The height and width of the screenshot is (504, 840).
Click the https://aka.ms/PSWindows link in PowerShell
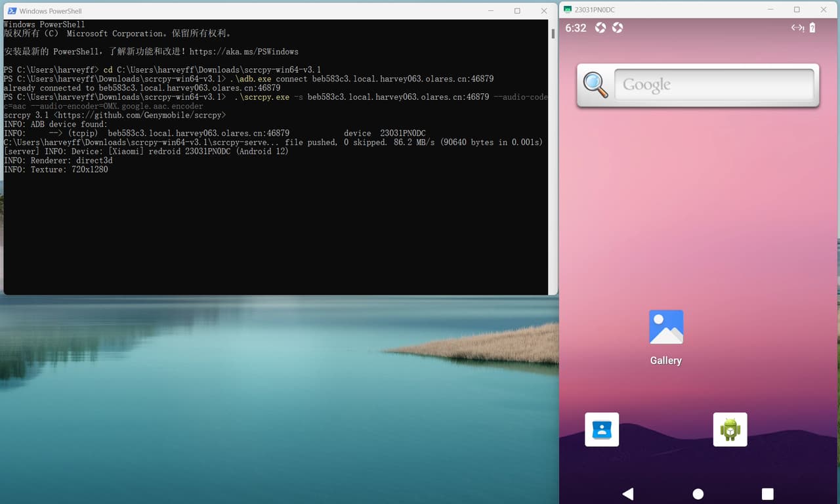tap(244, 51)
